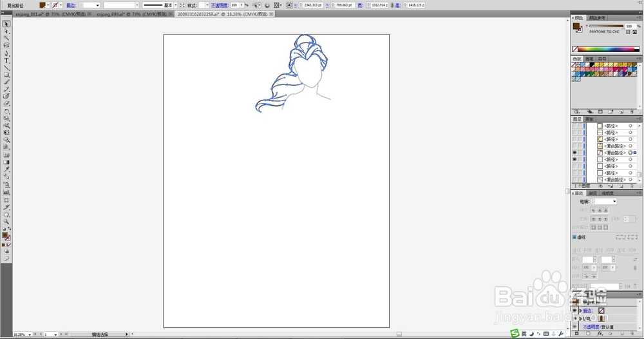Open the 基本 brush definition dropdown
This screenshot has width=644, height=339.
176,5
